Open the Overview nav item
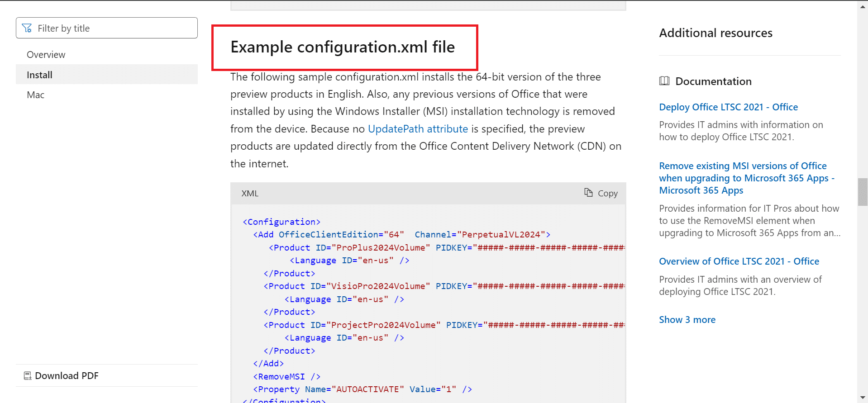868x403 pixels. click(46, 55)
